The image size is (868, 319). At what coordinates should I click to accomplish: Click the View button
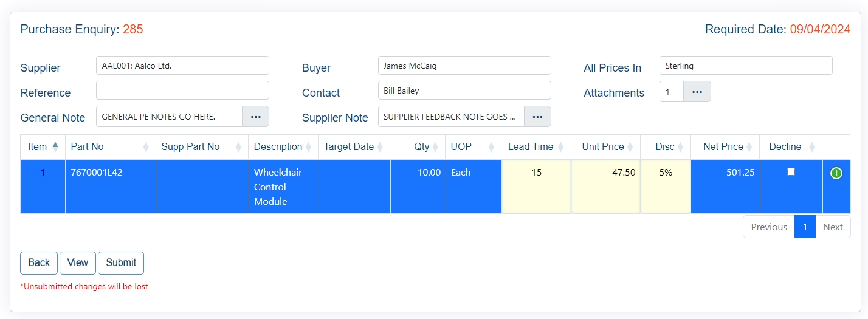(78, 262)
